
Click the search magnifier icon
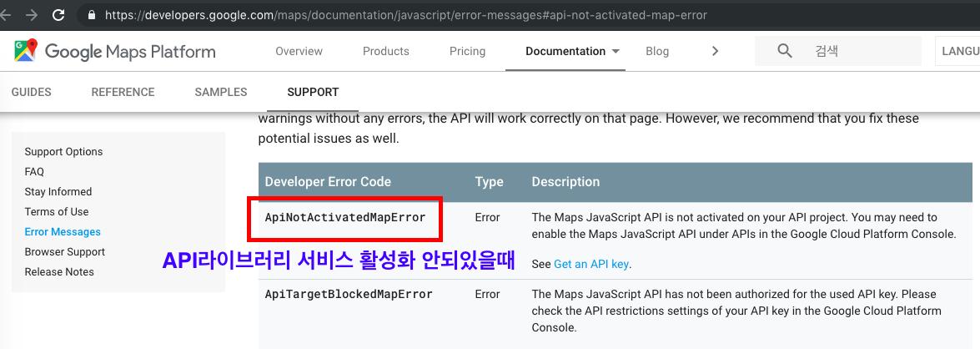click(x=784, y=51)
